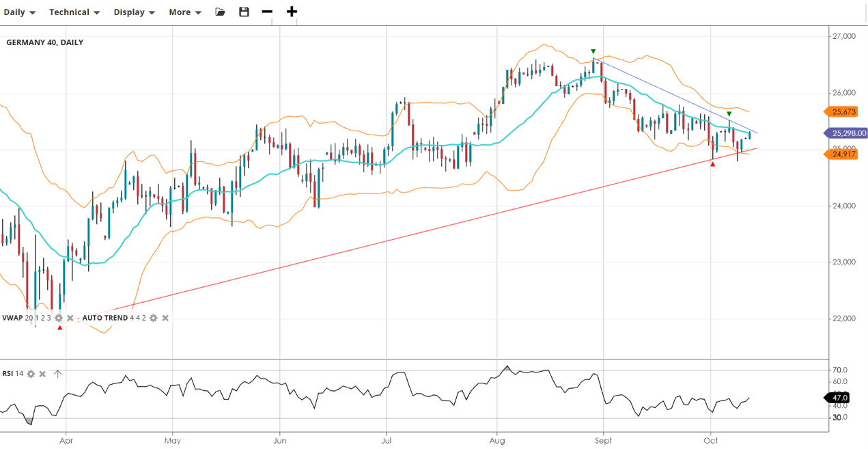Select the 24,917 lower band price label
This screenshot has height=449, width=868.
click(841, 154)
